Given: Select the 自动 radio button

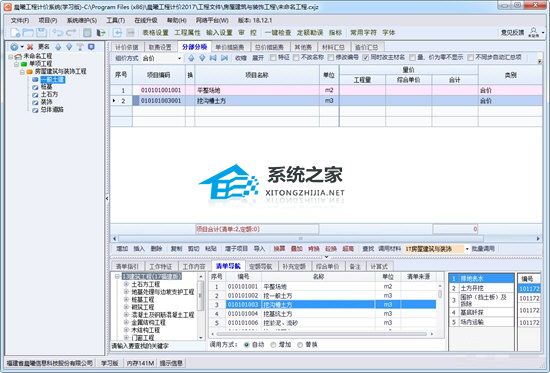Looking at the screenshot, I should 247,345.
